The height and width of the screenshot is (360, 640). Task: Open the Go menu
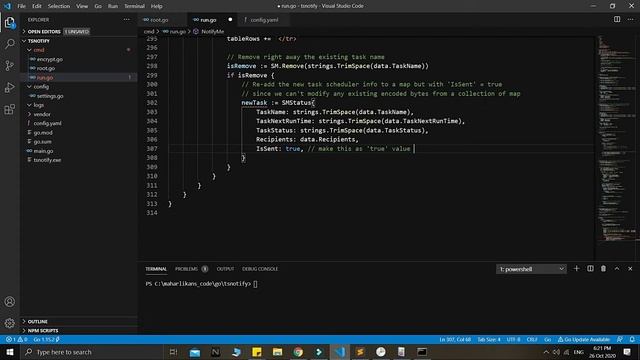[x=98, y=6]
